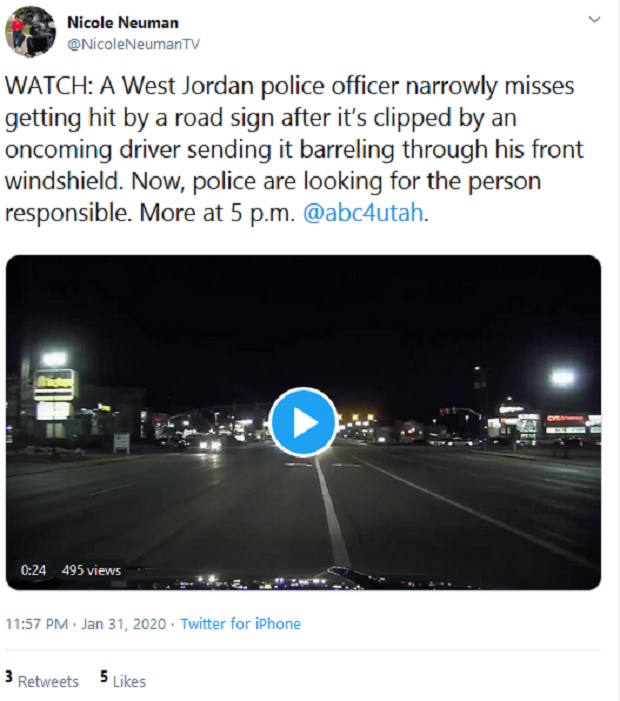This screenshot has width=620, height=701.
Task: Open the dark sky area of video thumbnail
Action: tap(303, 313)
